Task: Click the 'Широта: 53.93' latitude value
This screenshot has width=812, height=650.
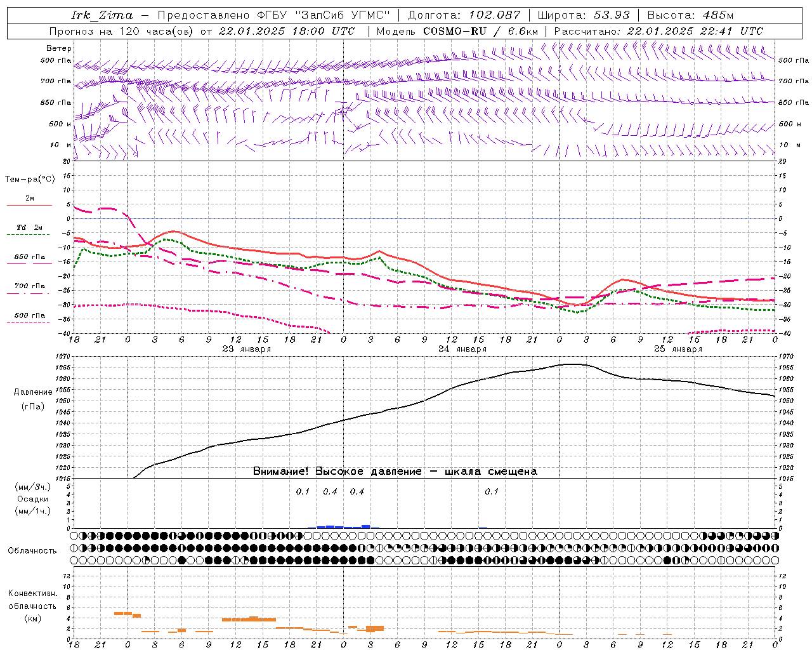Action: (x=584, y=15)
